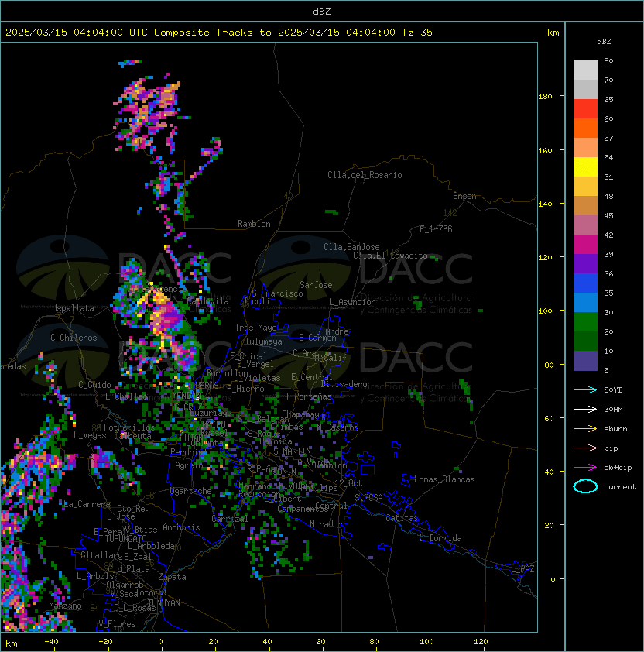Image resolution: width=644 pixels, height=652 pixels.
Task: Click the magenta eb+bip arrow in the legend
Action: tap(585, 468)
